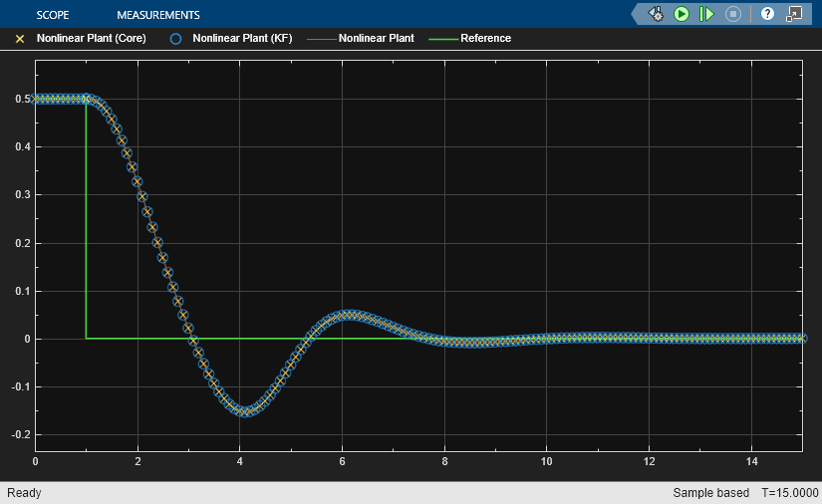Click the green Reference line sample
The width and height of the screenshot is (822, 504).
pyautogui.click(x=443, y=39)
